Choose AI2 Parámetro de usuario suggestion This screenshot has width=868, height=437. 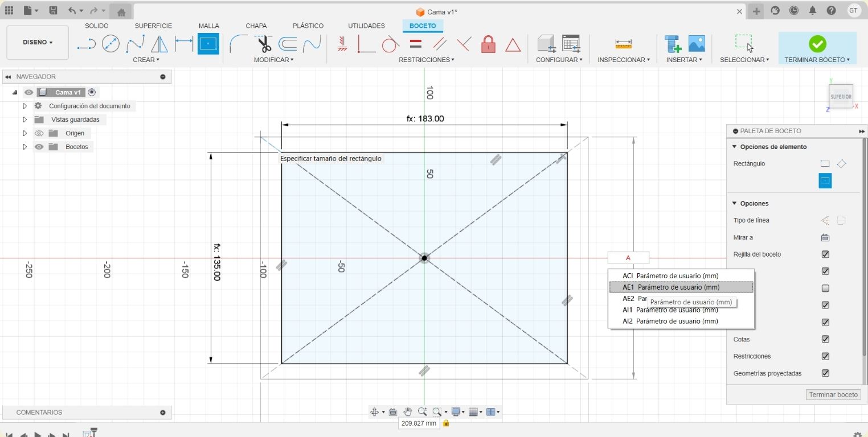pyautogui.click(x=681, y=321)
